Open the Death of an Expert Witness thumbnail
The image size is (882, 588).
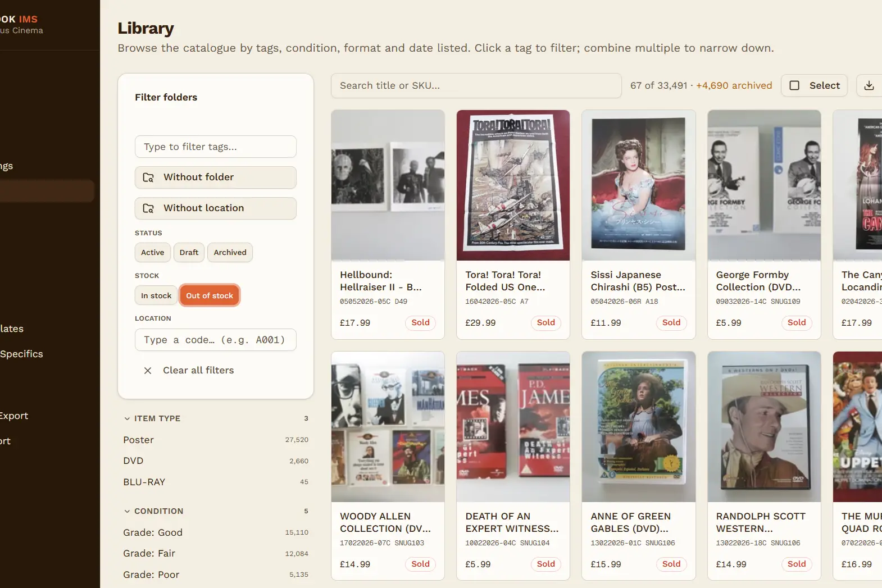tap(513, 427)
